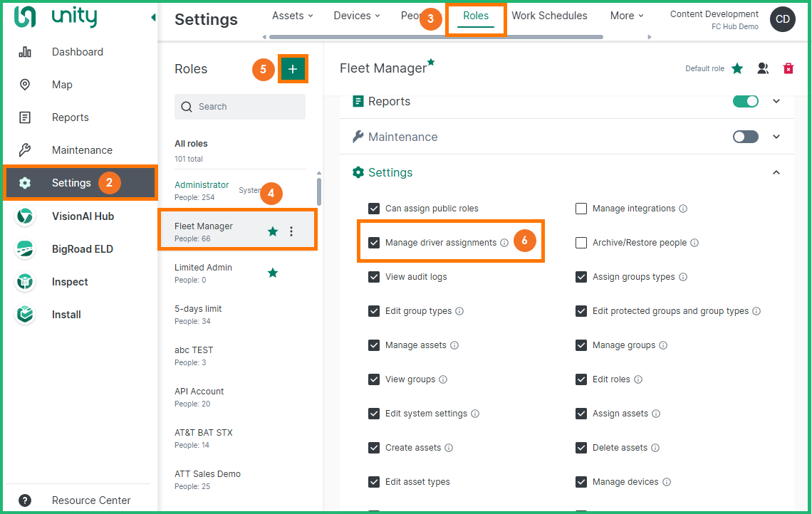Expand the Maintenance section chevron
Image resolution: width=812 pixels, height=514 pixels.
(x=776, y=137)
